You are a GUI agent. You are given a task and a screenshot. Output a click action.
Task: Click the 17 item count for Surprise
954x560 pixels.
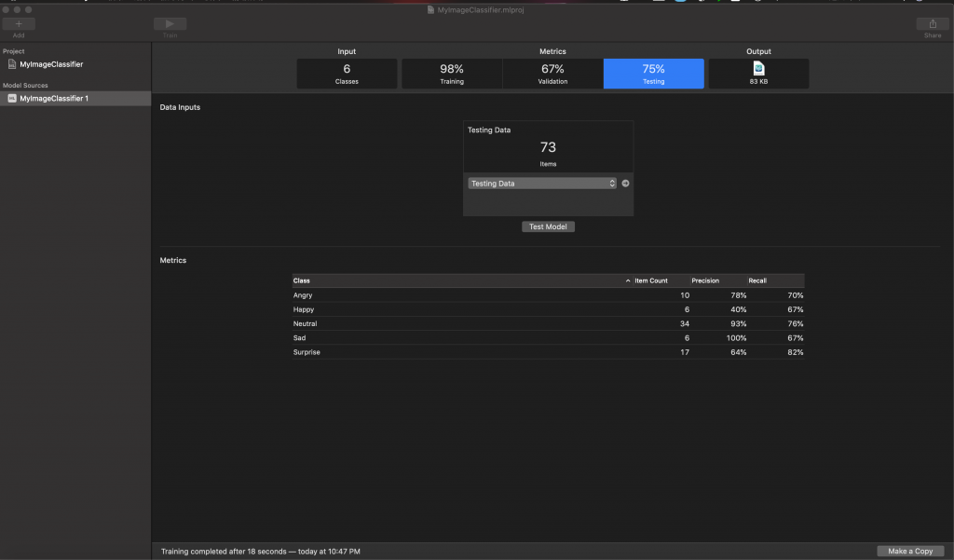click(685, 352)
